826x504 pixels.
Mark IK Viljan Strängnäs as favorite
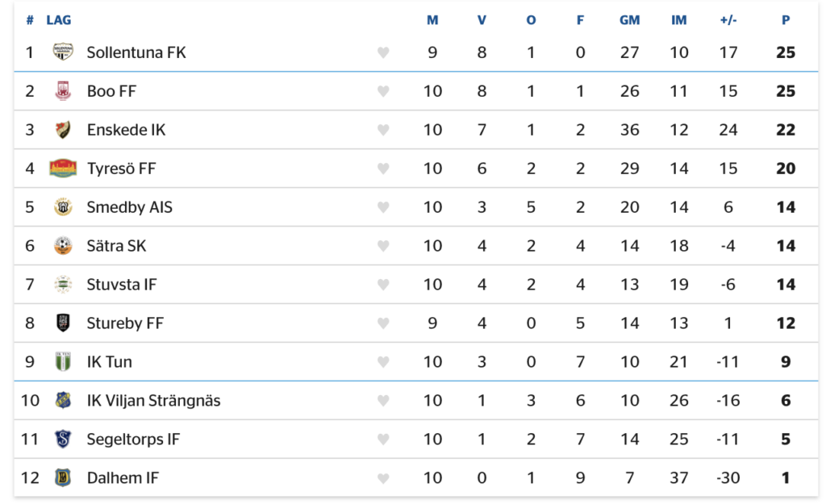click(x=383, y=401)
